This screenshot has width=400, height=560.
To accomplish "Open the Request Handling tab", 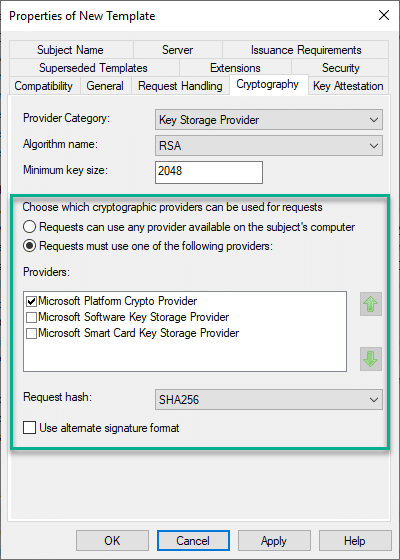I will click(x=180, y=86).
